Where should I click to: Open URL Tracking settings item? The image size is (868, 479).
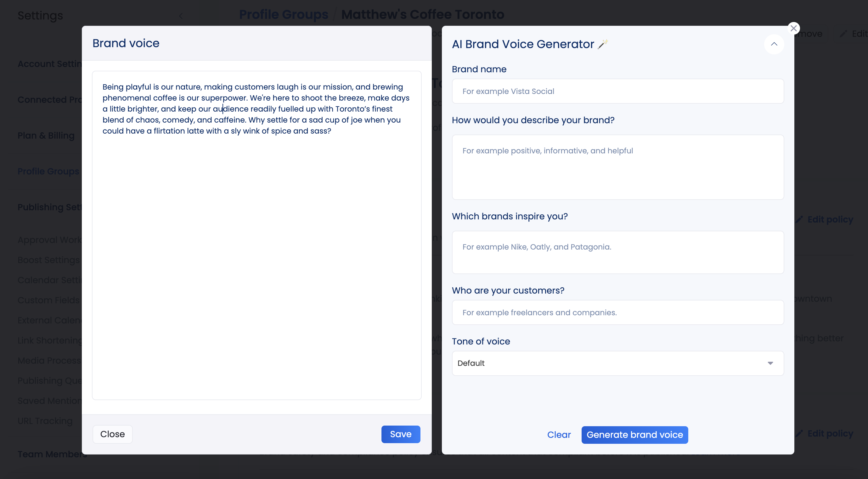tap(45, 421)
